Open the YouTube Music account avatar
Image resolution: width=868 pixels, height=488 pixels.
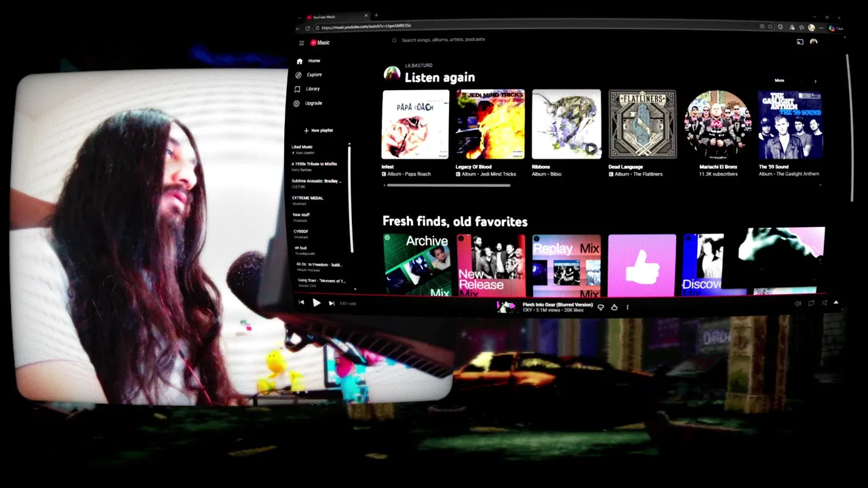pos(814,42)
